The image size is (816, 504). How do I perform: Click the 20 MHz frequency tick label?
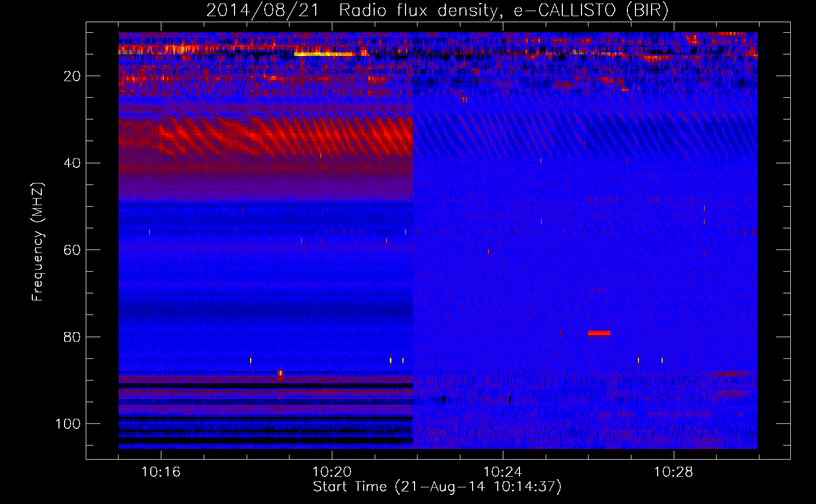point(72,76)
